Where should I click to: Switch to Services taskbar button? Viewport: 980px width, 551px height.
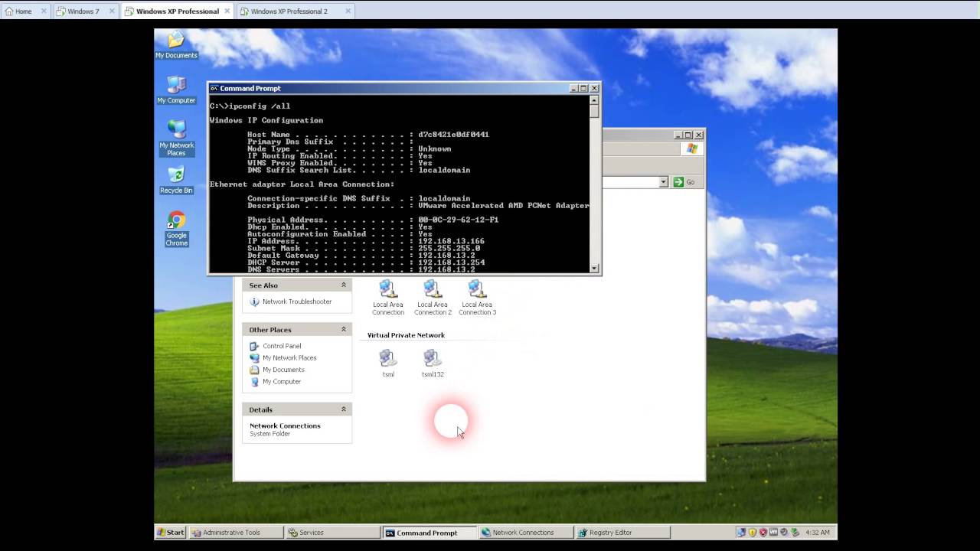tap(333, 533)
